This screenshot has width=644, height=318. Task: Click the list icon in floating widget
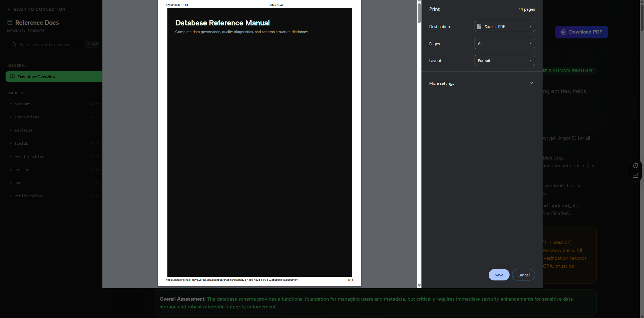[x=636, y=175]
